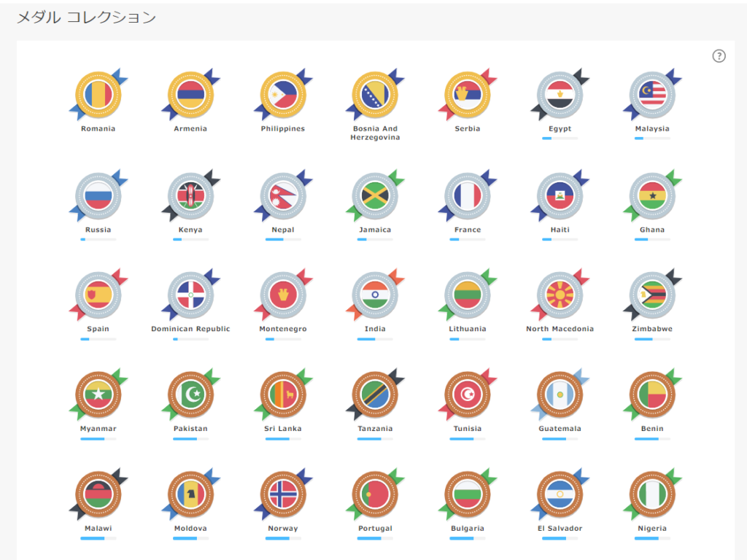This screenshot has height=560, width=747.
Task: Click the progress bar under Nepal
Action: coord(283,239)
